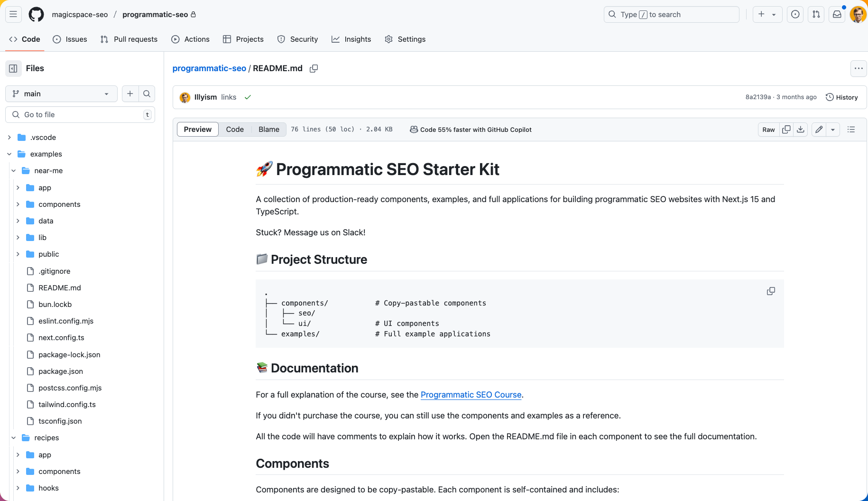Select the Preview view of the file
Viewport: 868px width, 501px height.
(198, 130)
